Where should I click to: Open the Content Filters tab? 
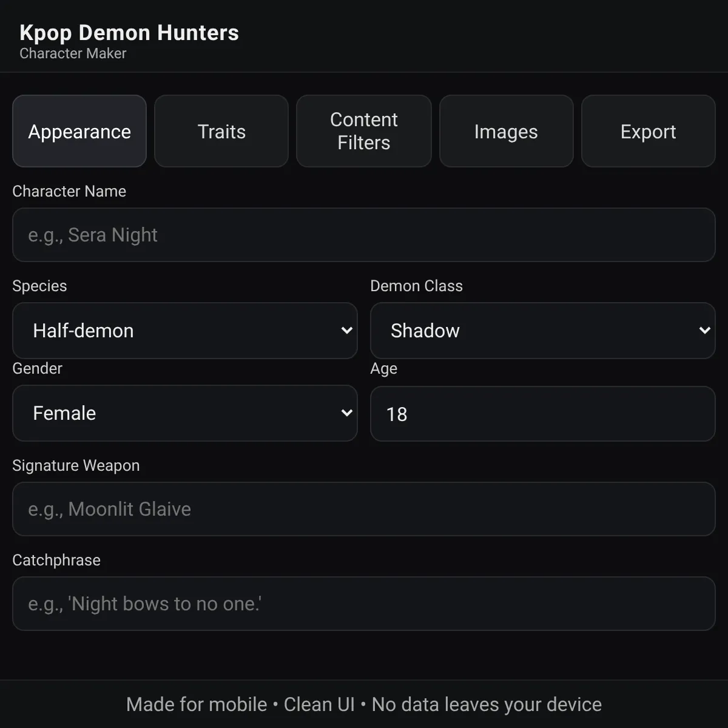point(364,131)
